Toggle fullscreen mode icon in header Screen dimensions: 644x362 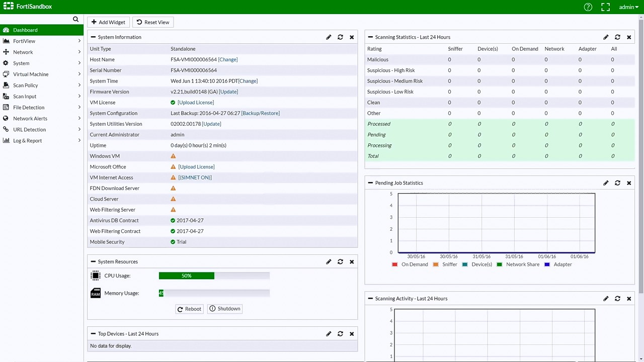coord(605,7)
